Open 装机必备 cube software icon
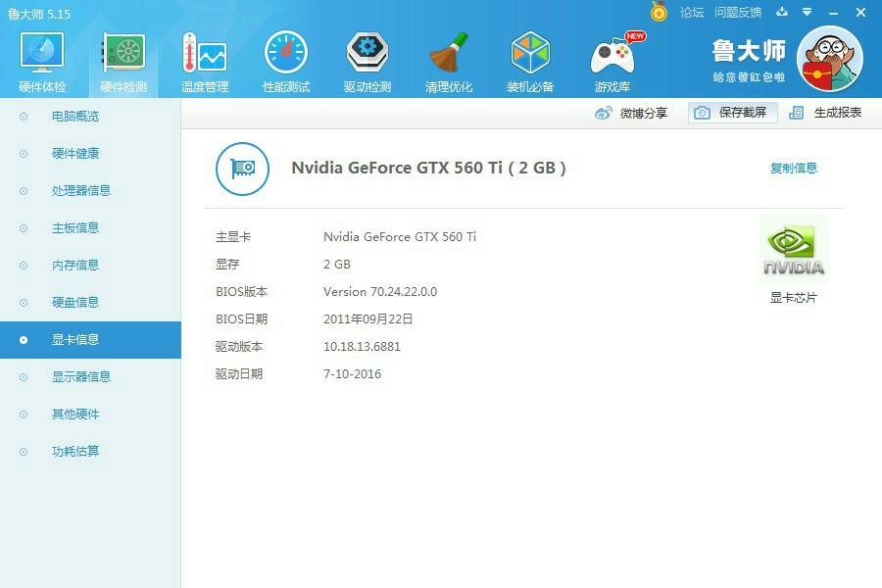The height and width of the screenshot is (588, 882). coord(530,53)
